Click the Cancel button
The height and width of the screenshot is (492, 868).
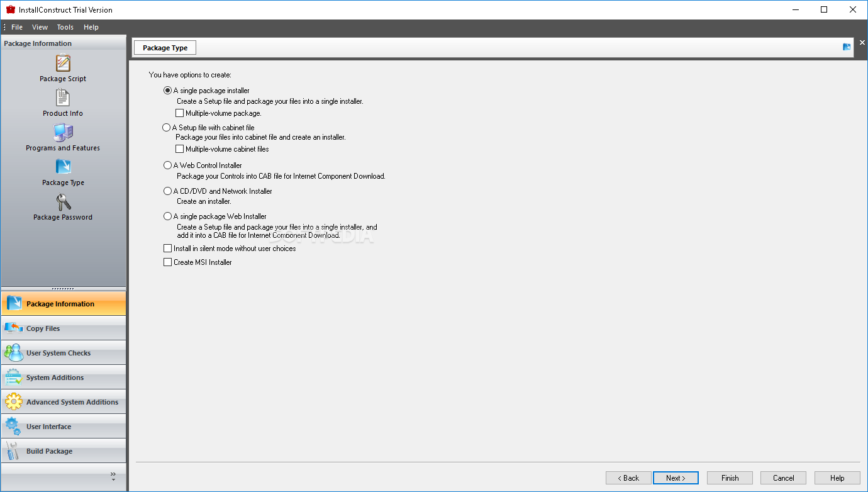[x=784, y=478]
